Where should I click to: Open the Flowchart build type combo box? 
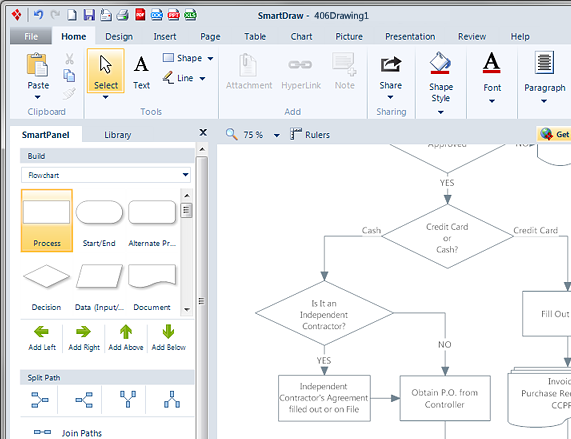point(106,175)
